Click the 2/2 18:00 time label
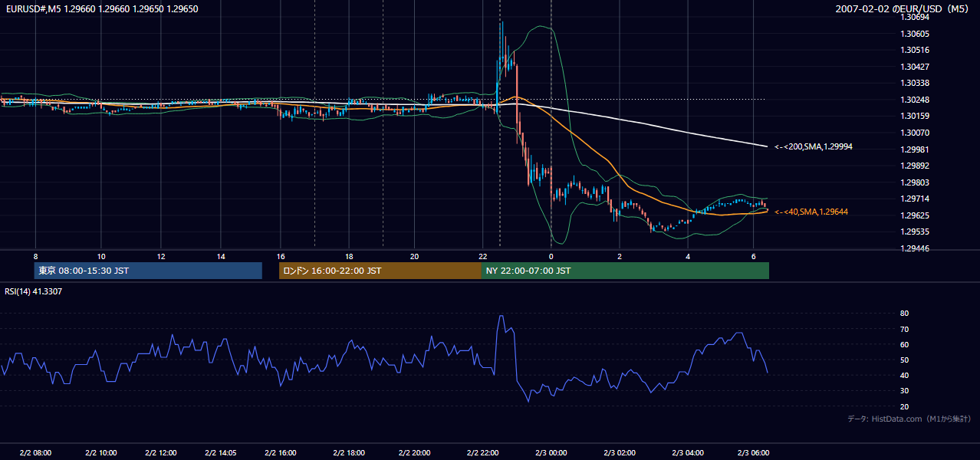Screen dimensions: 980x460 [349, 453]
